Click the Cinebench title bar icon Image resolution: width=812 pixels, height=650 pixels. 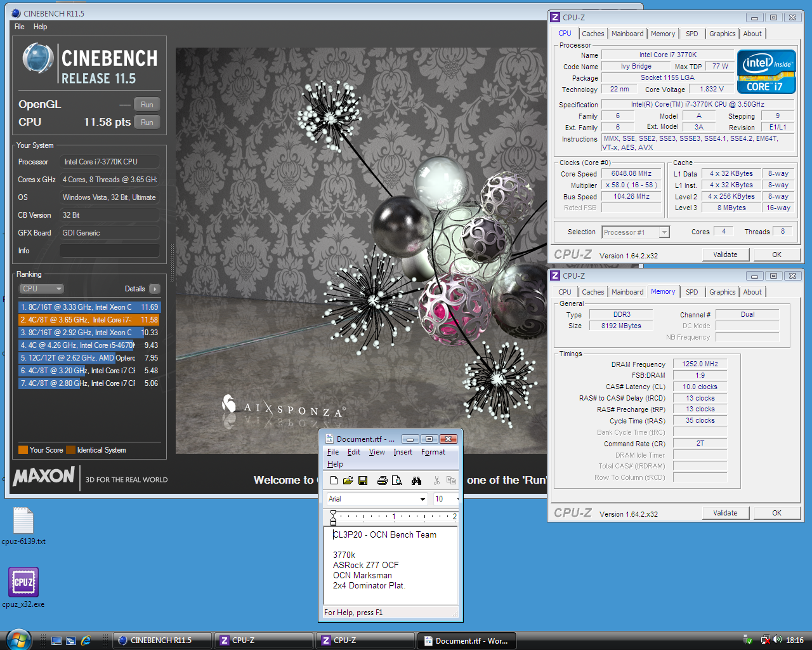point(16,13)
